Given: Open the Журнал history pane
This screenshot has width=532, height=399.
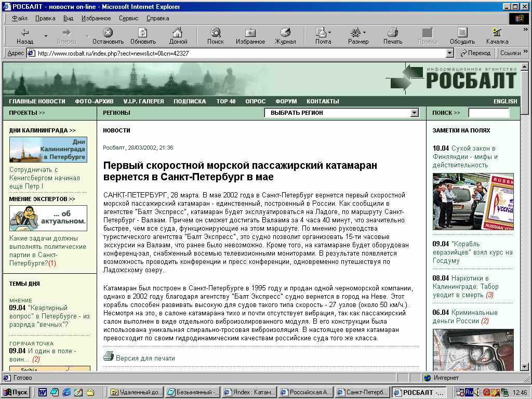Looking at the screenshot, I should [285, 36].
